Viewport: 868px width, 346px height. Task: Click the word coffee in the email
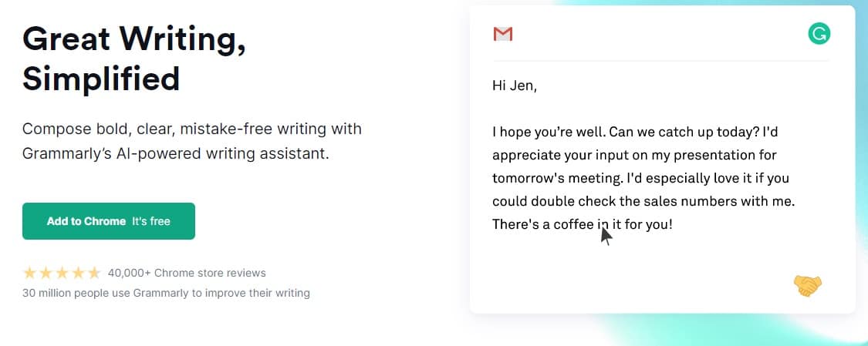[574, 224]
